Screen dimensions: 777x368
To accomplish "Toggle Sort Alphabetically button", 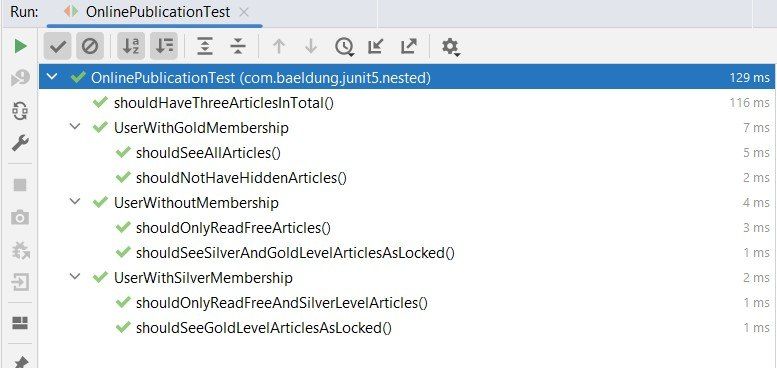I will pyautogui.click(x=131, y=47).
